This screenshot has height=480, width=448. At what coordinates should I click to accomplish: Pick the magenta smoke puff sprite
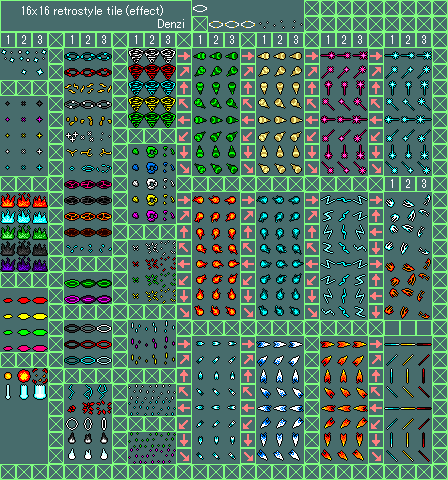pyautogui.click(x=152, y=216)
